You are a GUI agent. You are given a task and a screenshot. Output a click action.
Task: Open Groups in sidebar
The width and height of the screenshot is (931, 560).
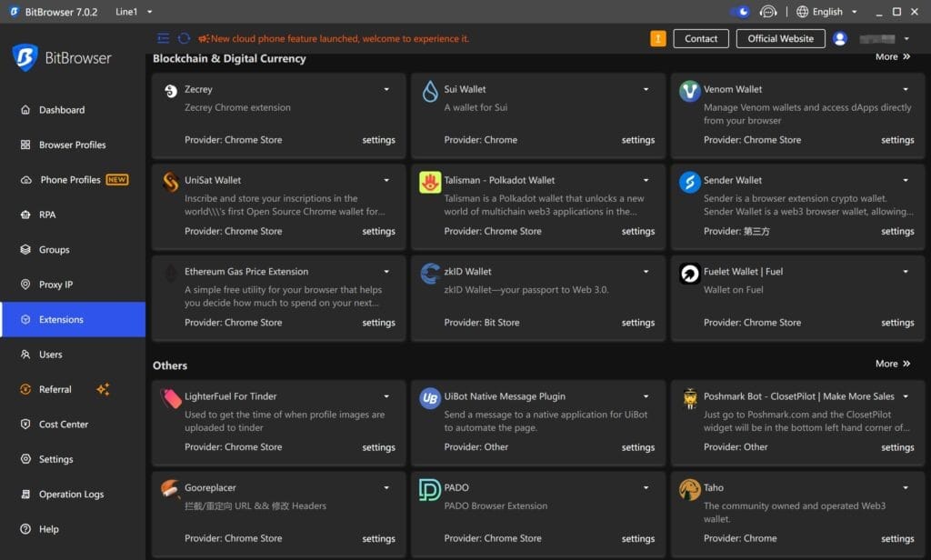[x=73, y=249]
